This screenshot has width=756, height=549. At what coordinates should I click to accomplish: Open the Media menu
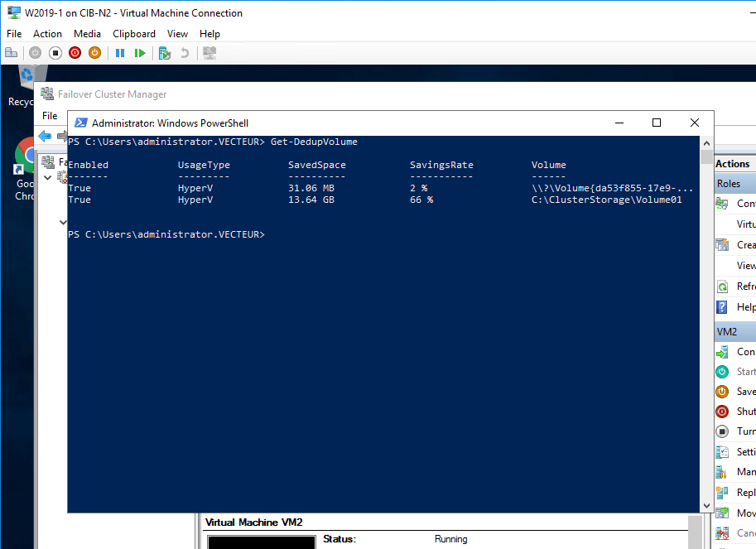pos(87,34)
